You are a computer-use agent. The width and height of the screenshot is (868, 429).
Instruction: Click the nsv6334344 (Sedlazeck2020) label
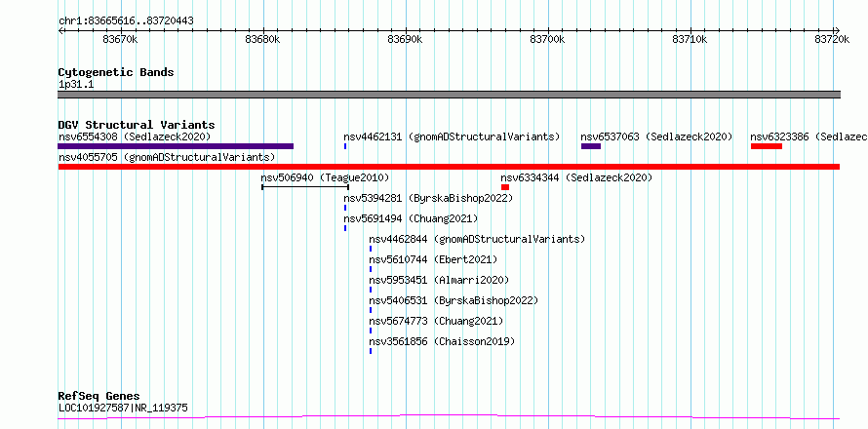[576, 177]
